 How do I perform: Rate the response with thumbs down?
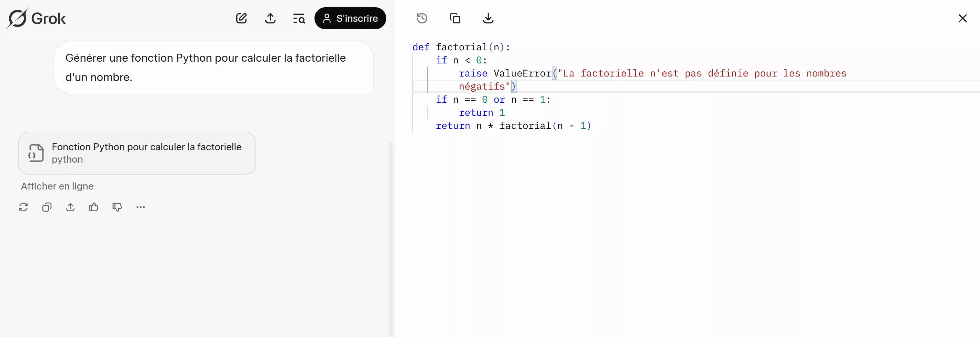[x=117, y=207]
